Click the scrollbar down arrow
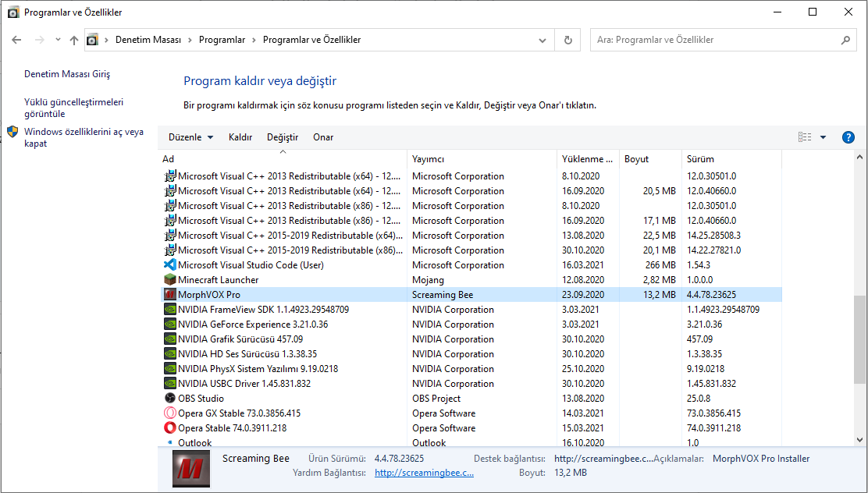868x493 pixels. (x=859, y=440)
